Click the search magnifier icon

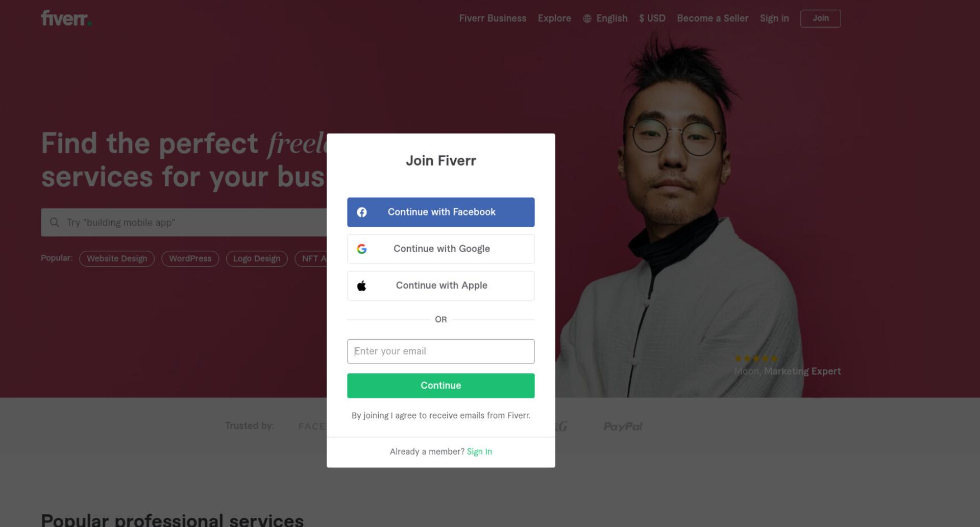pos(55,222)
